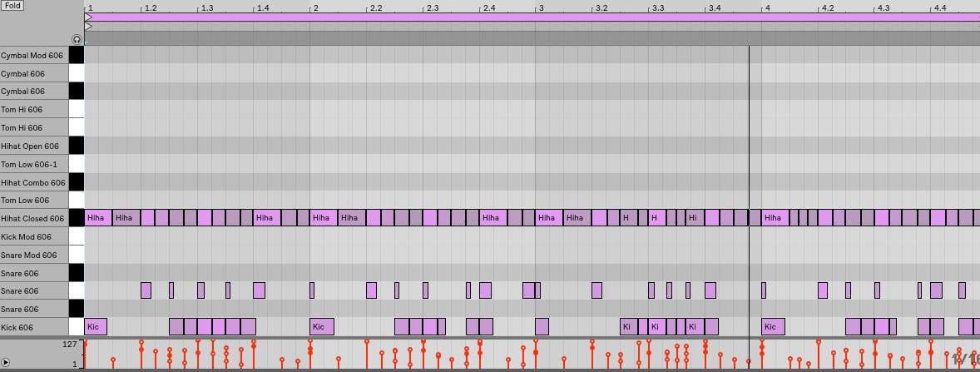Select the Kick 606 lane label
The image size is (980, 372).
coord(33,327)
